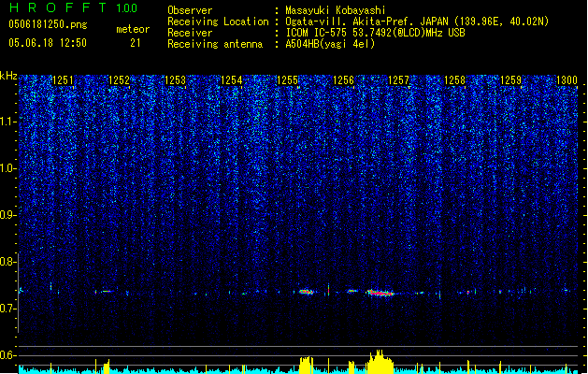Click the 1258 time marker
The height and width of the screenshot is (374, 588).
[x=454, y=80]
